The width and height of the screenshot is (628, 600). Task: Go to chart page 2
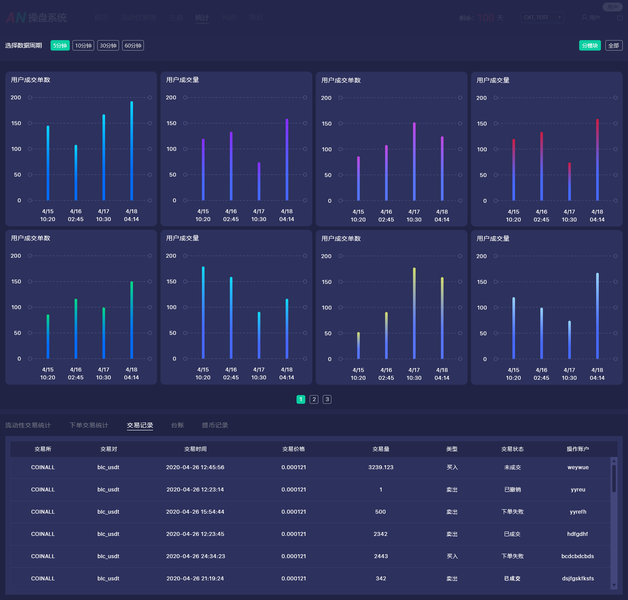pyautogui.click(x=314, y=399)
